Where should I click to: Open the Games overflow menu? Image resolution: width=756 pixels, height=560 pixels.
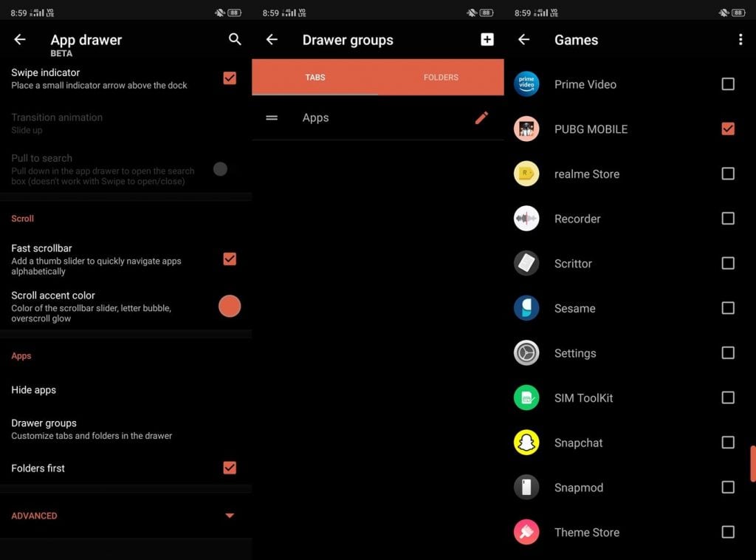coord(740,40)
